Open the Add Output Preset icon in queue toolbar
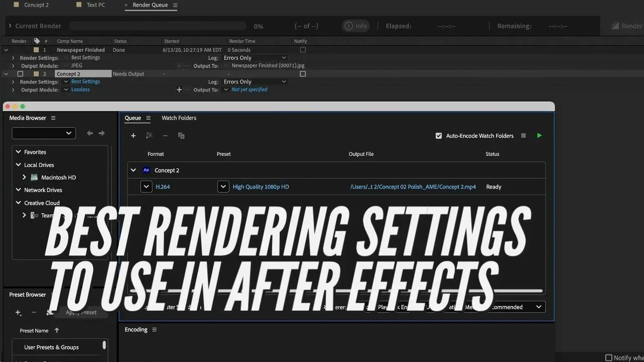 (148, 135)
